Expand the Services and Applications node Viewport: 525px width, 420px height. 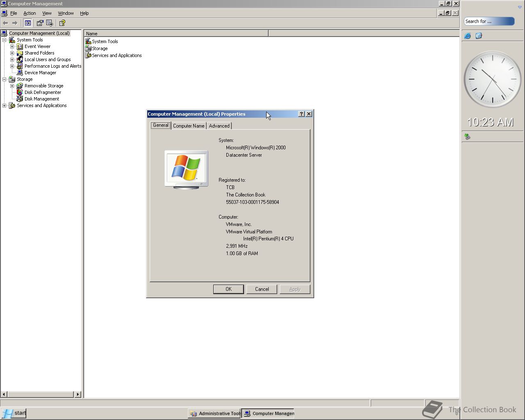click(5, 106)
